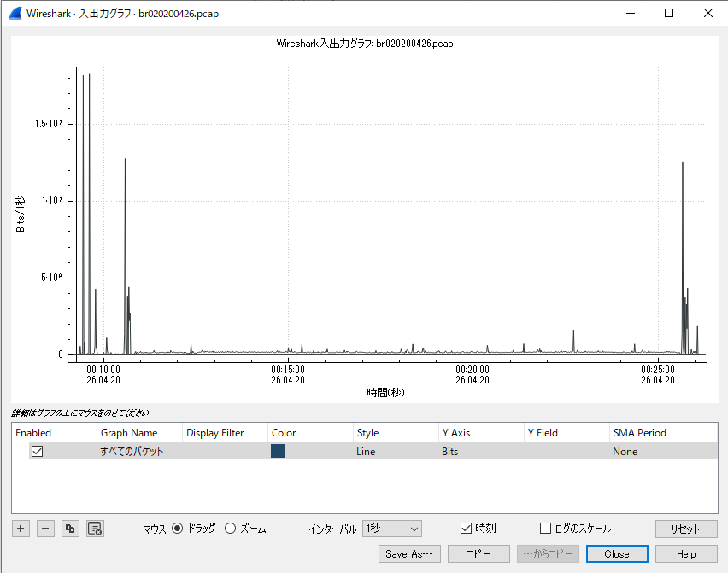Click the Color column header
The width and height of the screenshot is (728, 573).
coord(310,433)
